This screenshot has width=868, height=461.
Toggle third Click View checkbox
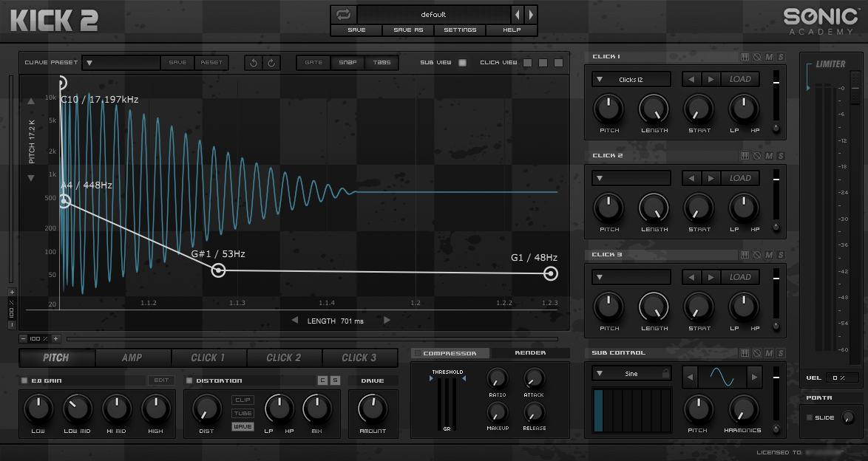558,63
